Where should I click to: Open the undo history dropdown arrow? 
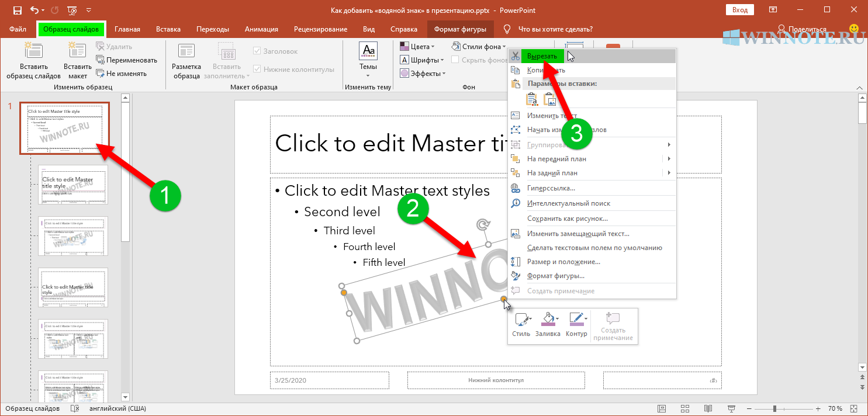coord(44,11)
